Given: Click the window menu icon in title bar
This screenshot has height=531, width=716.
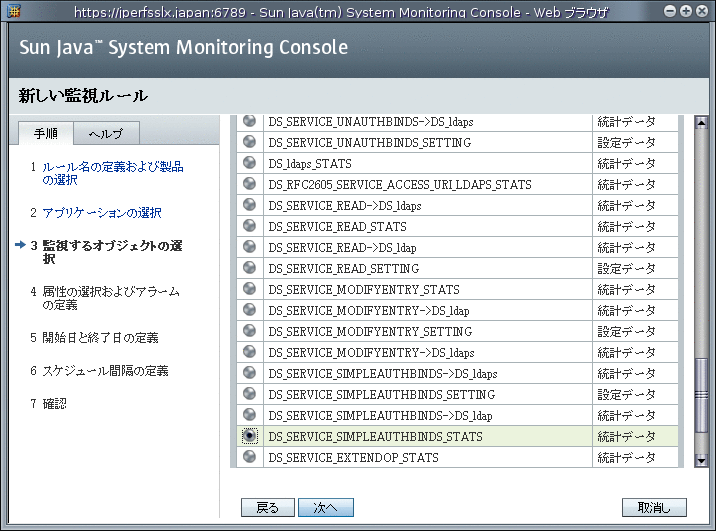Looking at the screenshot, I should coord(14,11).
